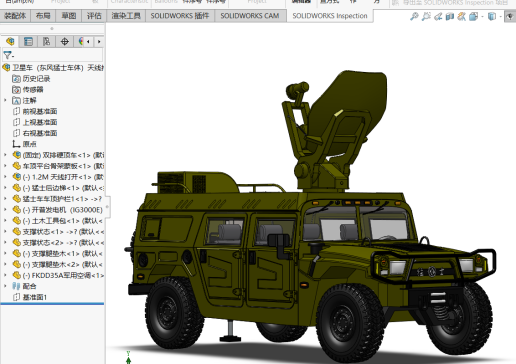The image size is (516, 364).
Task: Select 猛士车车顶护栏1<1> in tree
Action: pyautogui.click(x=58, y=199)
